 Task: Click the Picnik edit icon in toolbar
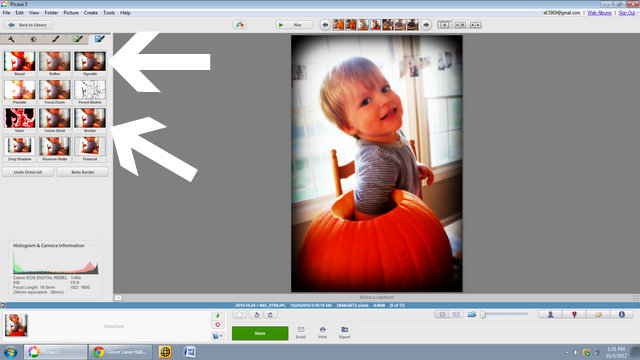[240, 25]
